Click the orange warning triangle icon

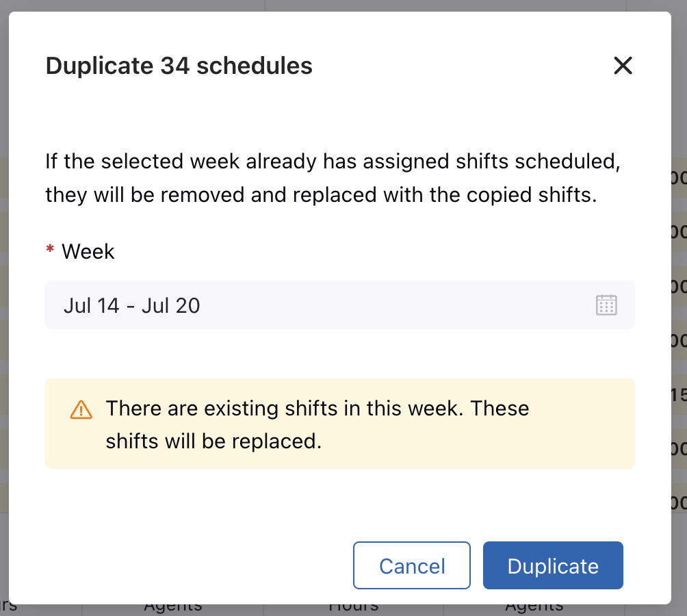pyautogui.click(x=81, y=410)
